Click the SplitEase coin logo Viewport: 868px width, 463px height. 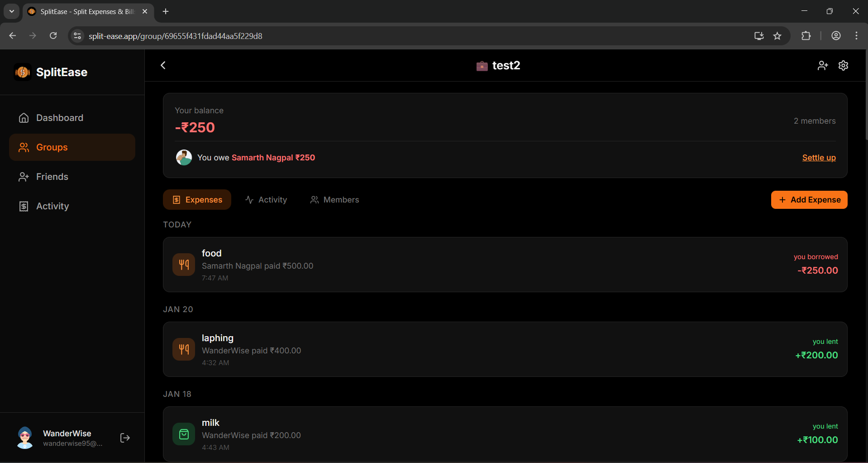pos(22,72)
